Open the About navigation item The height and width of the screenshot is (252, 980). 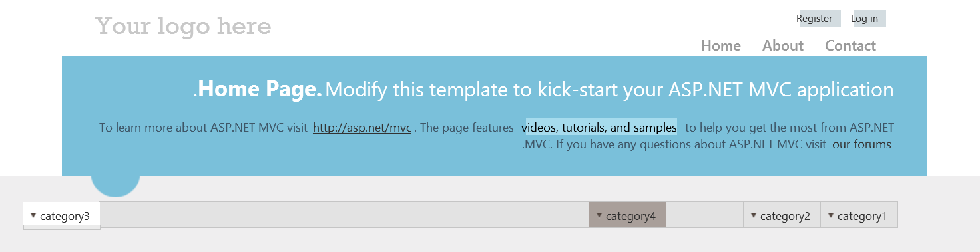tap(783, 45)
